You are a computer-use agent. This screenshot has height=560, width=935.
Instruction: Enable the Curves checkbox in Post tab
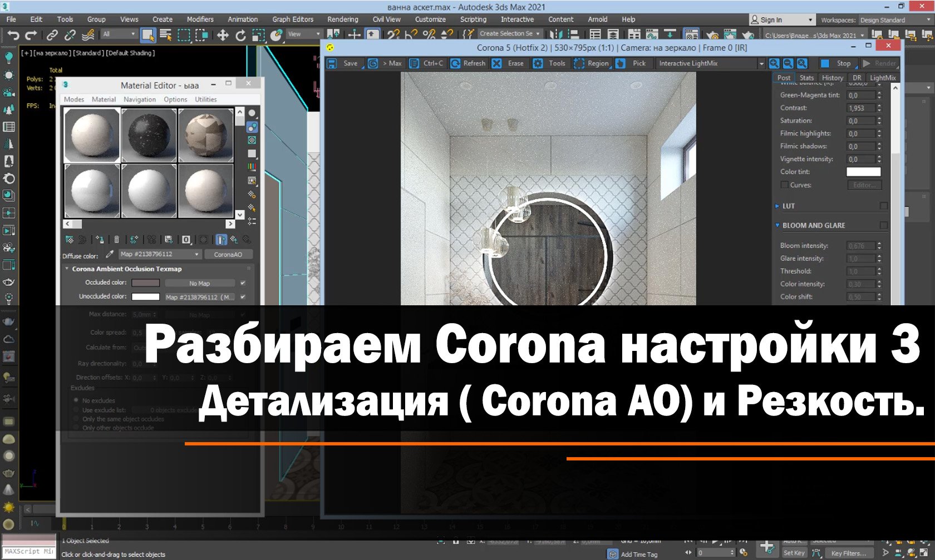pyautogui.click(x=784, y=185)
